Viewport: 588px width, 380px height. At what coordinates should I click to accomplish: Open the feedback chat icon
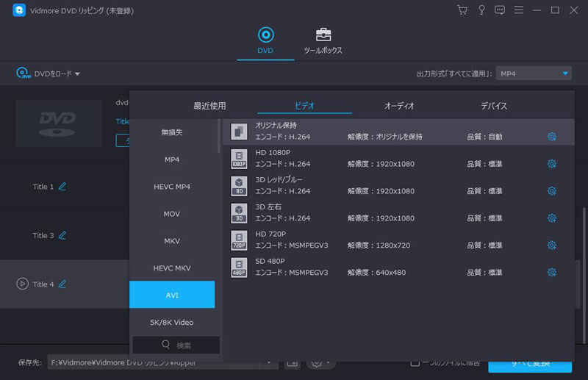point(500,10)
